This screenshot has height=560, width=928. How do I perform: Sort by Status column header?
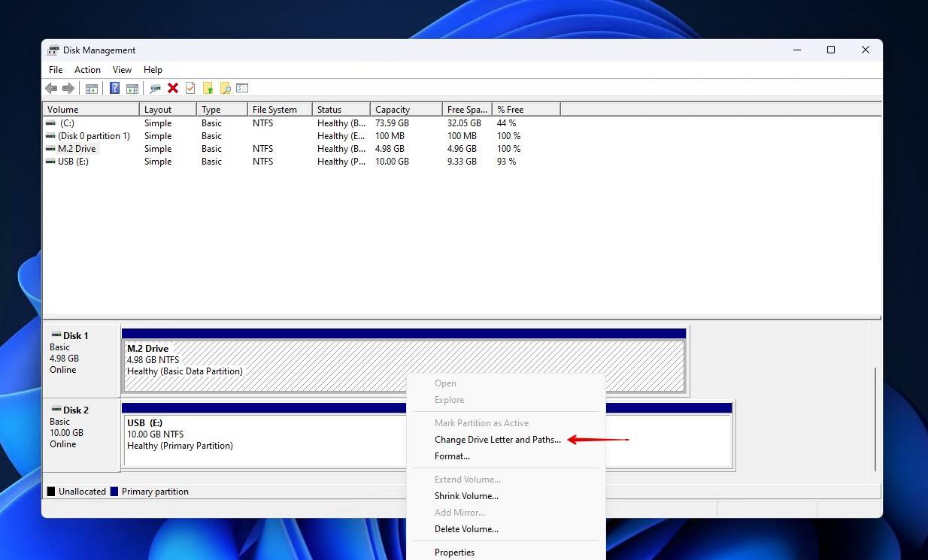[x=341, y=110]
